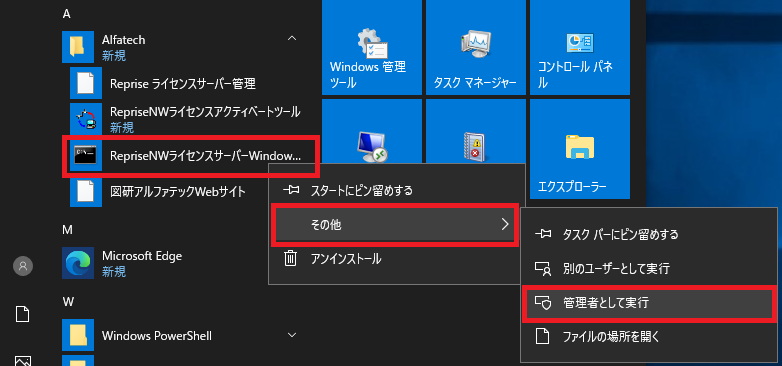782x366 pixels.
Task: Expand the Windows PowerShell chevron
Action: point(293,335)
